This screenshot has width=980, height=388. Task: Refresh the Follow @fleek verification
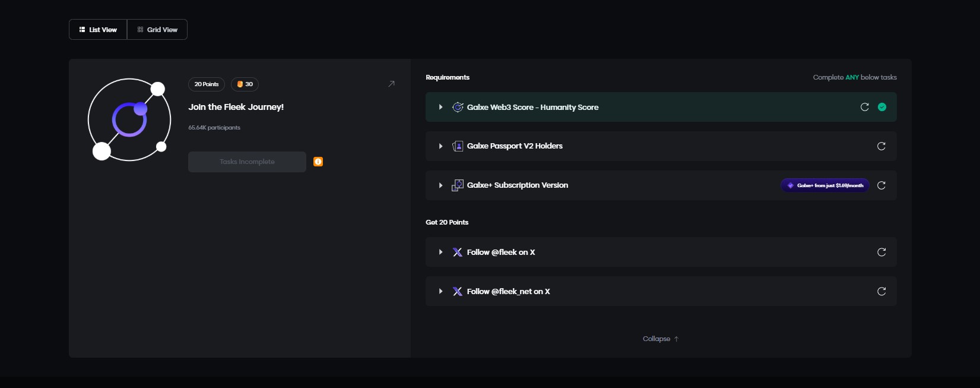tap(881, 253)
